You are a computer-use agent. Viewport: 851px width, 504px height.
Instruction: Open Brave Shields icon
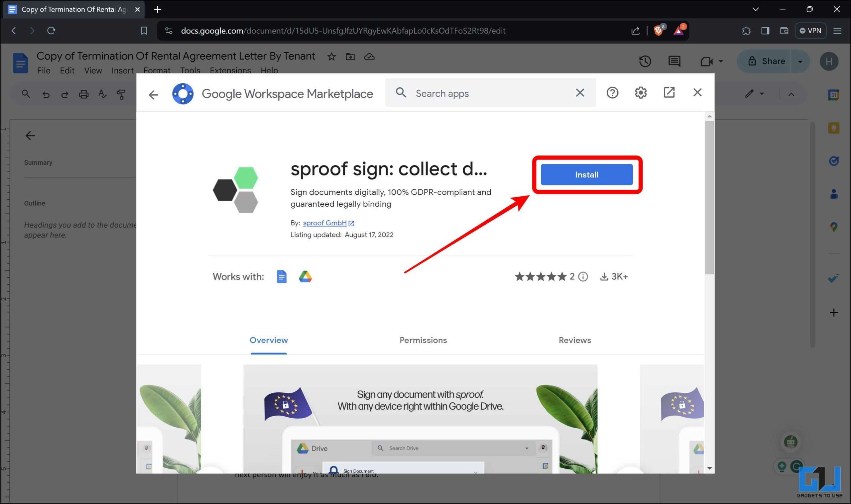[x=658, y=31]
